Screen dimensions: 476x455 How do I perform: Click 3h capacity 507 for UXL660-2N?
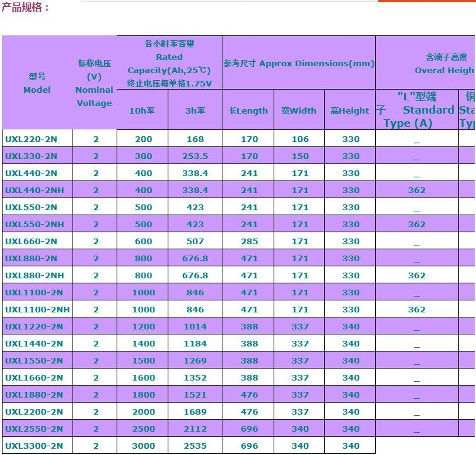195,241
